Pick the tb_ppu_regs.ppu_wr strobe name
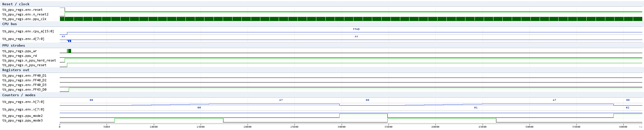Screen dimensions: 644x130 20,51
